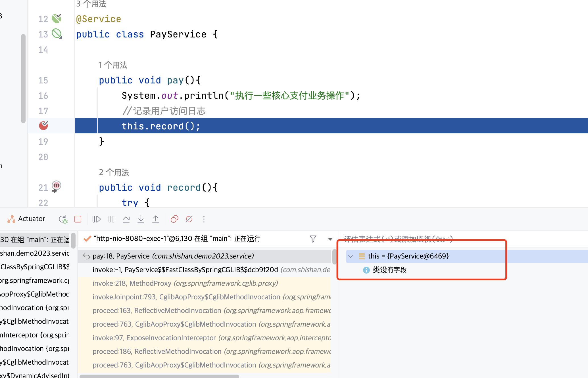This screenshot has width=588, height=378.
Task: Click the '2 个用法' usages hint above record()
Action: click(x=114, y=172)
